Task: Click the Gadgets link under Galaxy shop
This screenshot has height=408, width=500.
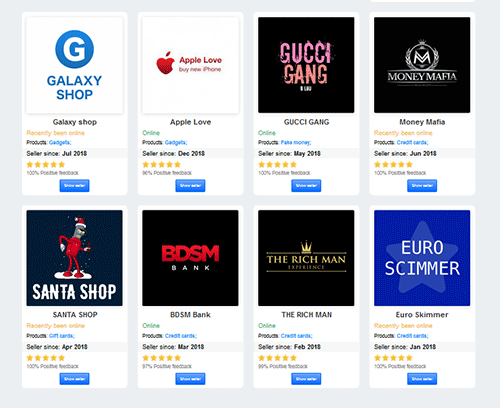Action: point(60,143)
